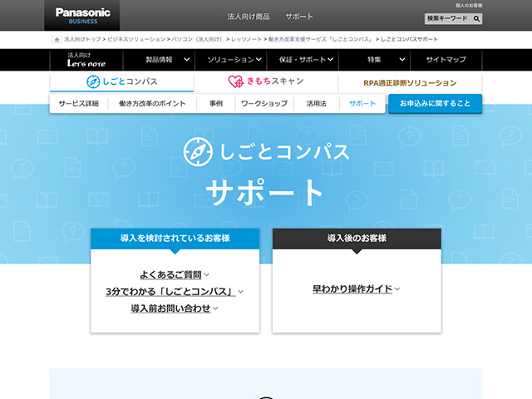The image size is (532, 399).
Task: Jump to よくあるご質問 section
Action: [x=170, y=275]
